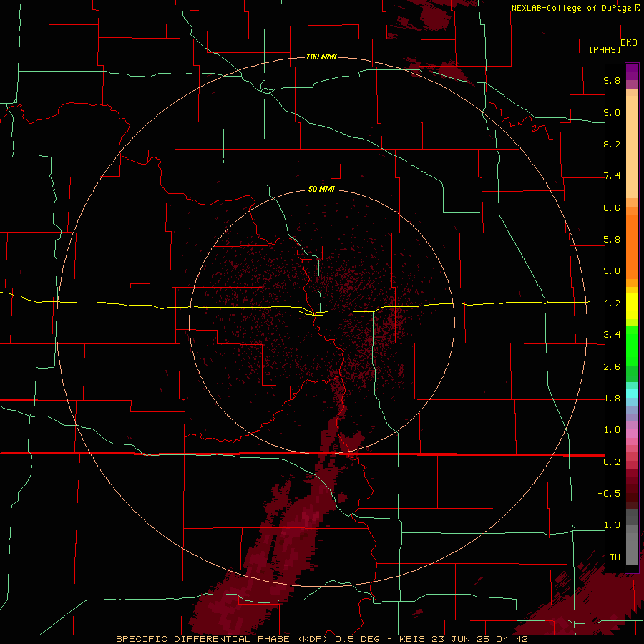The image size is (644, 644).
Task: Click the yellow segment of the color bar
Action: click(632, 306)
